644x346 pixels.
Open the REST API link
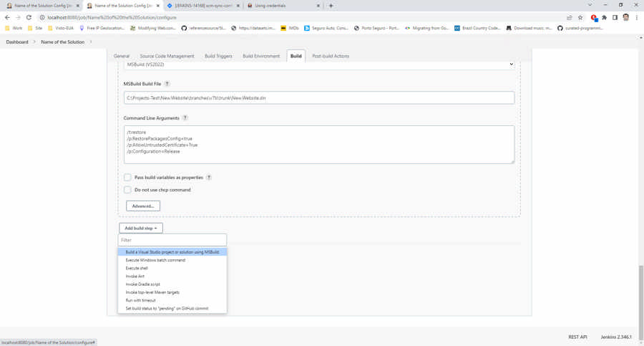click(x=577, y=337)
